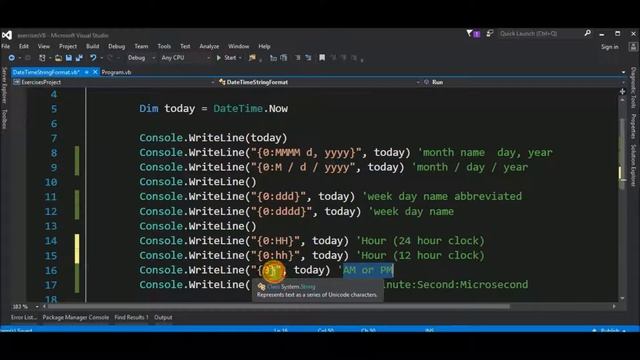Click the Visual Studio logo icon

tap(7, 35)
